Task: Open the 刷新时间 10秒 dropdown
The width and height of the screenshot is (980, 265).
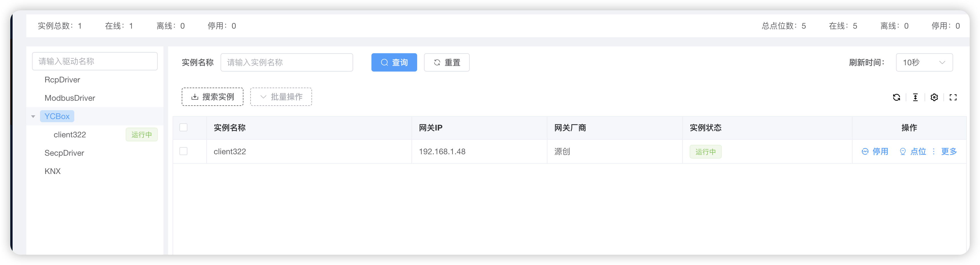Action: pos(924,62)
